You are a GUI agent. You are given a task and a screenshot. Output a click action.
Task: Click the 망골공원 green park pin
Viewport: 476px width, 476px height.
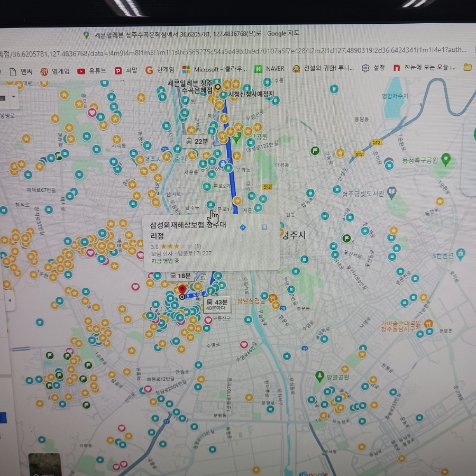point(319,376)
